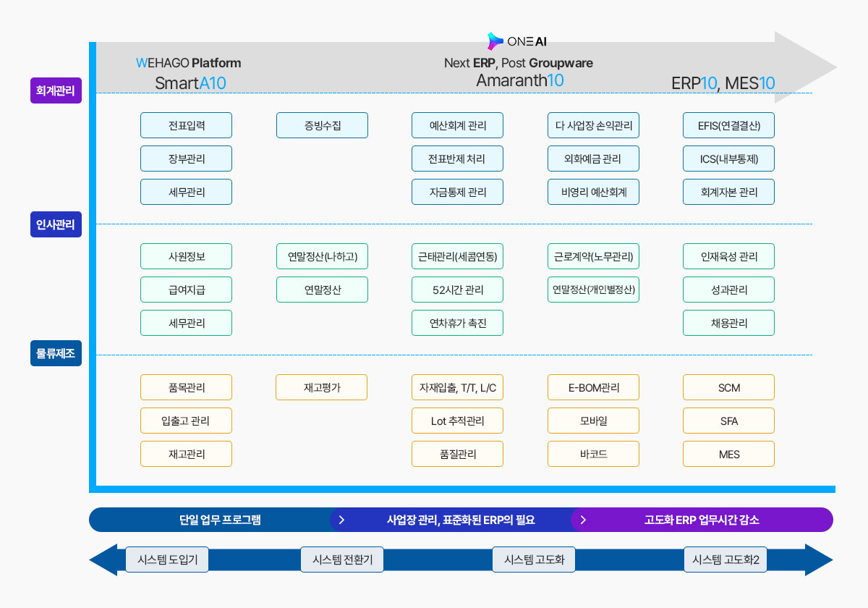
Task: Click the 고도화 ERP 업무시간 감소 stage
Action: (x=702, y=520)
